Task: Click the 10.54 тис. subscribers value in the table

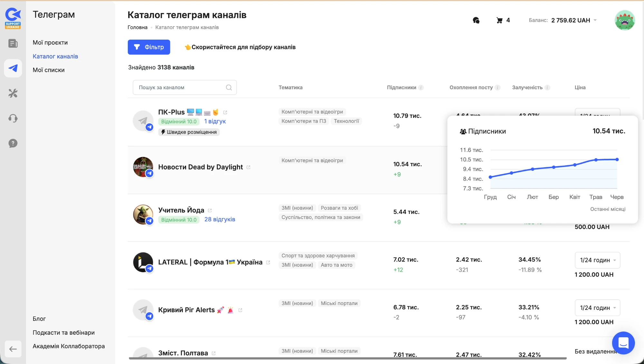Action: coord(407,164)
